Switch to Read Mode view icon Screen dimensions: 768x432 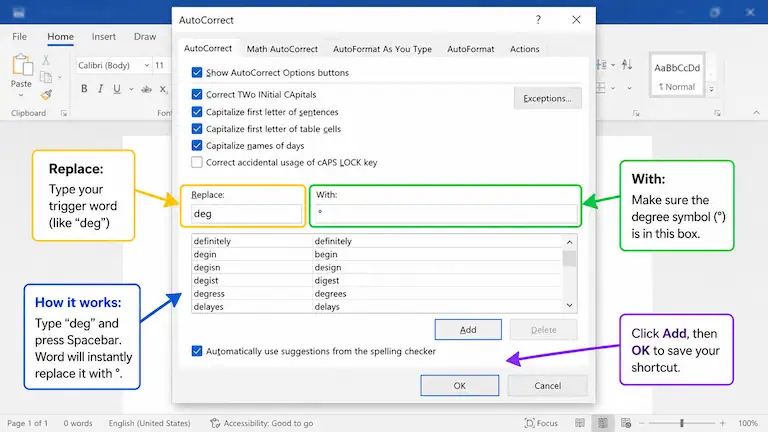click(x=580, y=423)
